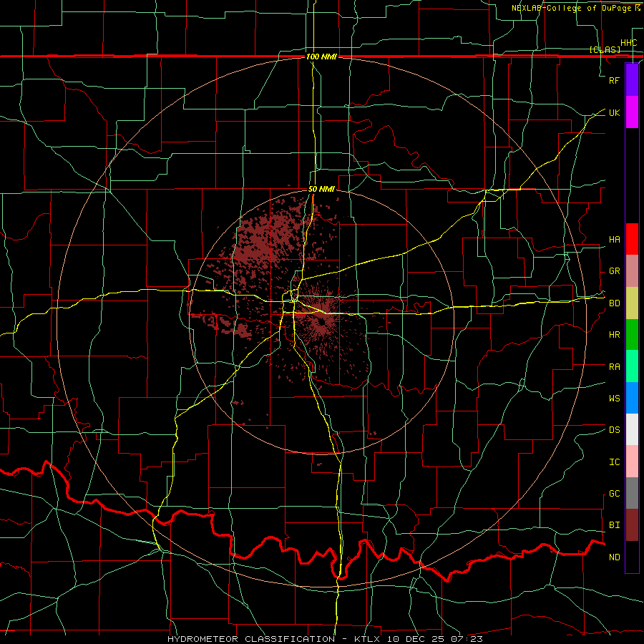The image size is (644, 644).
Task: Click the 50 NMI range ring label
Action: point(321,190)
